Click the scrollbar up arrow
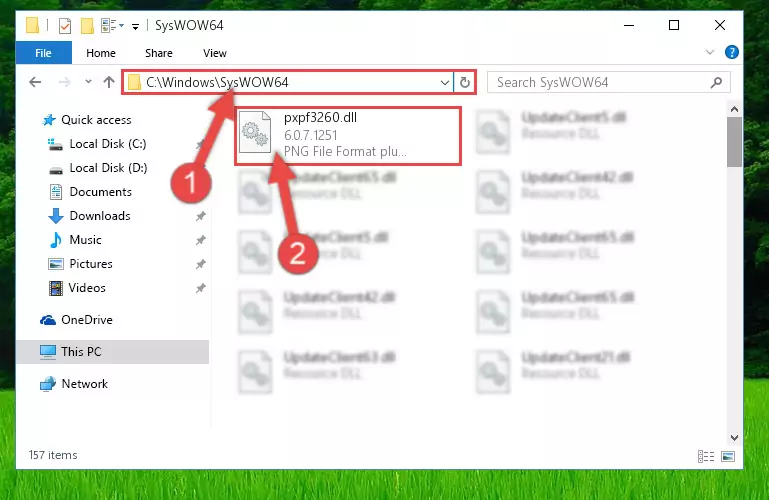The image size is (769, 500). tap(734, 109)
